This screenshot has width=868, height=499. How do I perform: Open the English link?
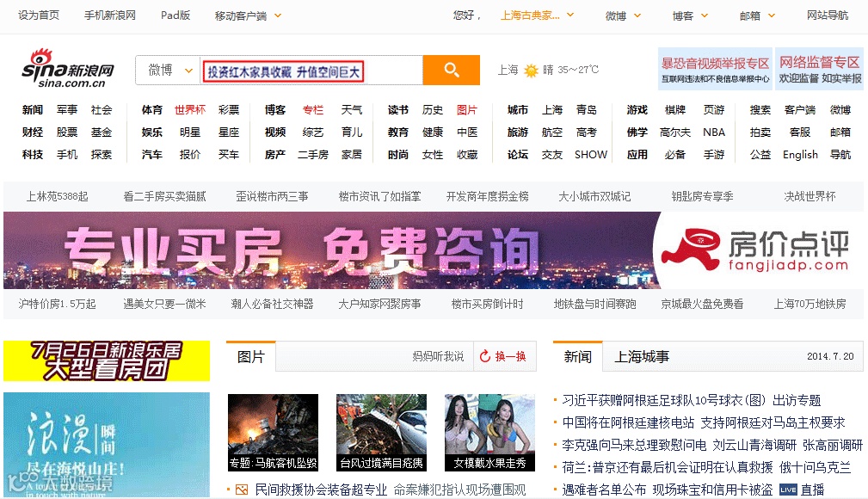pos(800,155)
